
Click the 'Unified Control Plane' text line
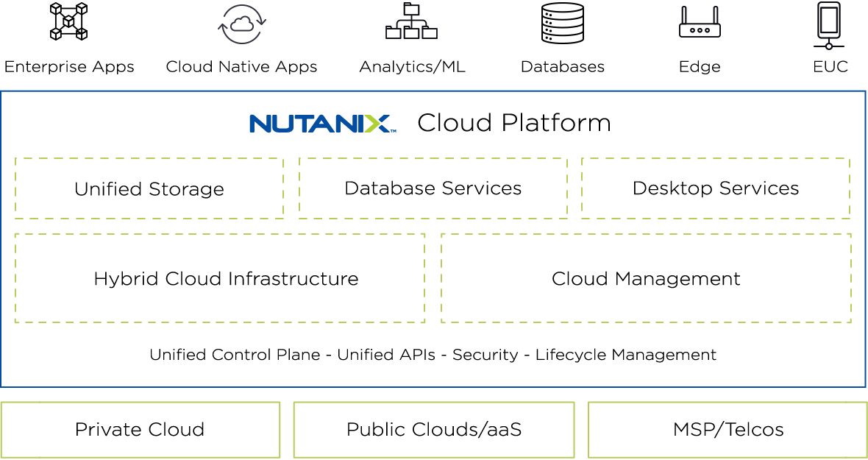pyautogui.click(x=433, y=355)
